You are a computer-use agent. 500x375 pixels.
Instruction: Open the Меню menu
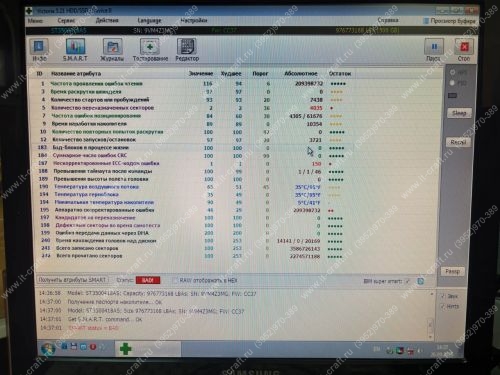point(35,21)
